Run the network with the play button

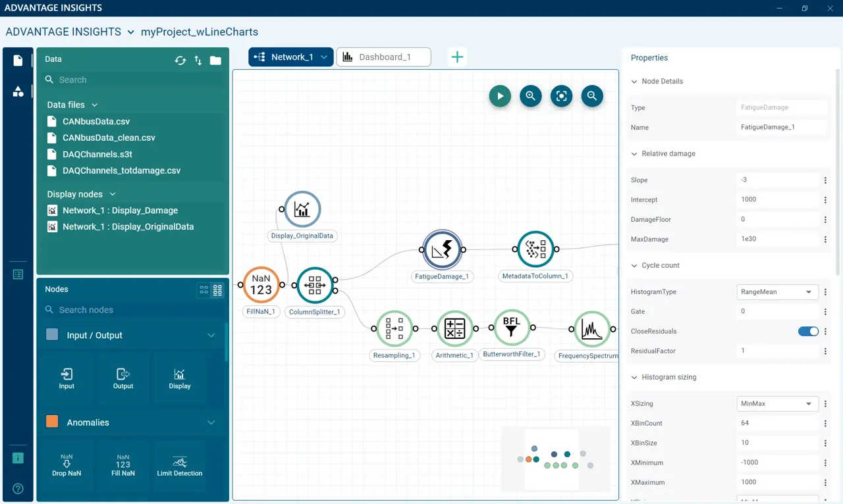(x=500, y=96)
